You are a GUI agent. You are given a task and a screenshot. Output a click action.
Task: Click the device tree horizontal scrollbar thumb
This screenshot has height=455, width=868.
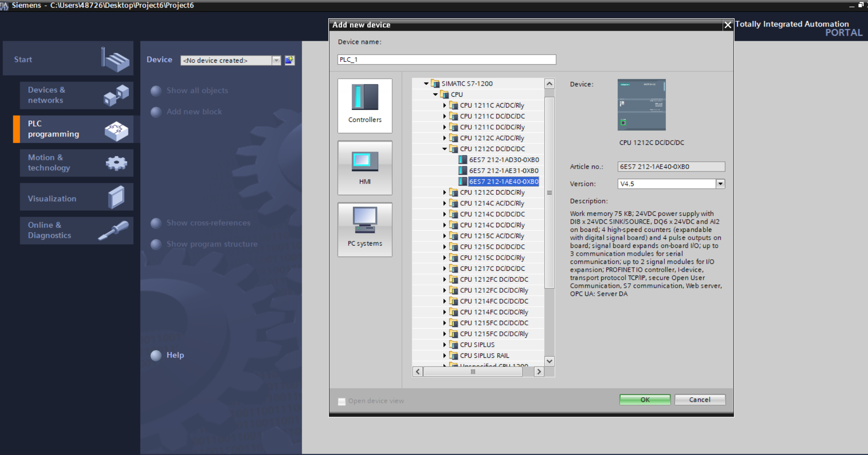pos(473,372)
